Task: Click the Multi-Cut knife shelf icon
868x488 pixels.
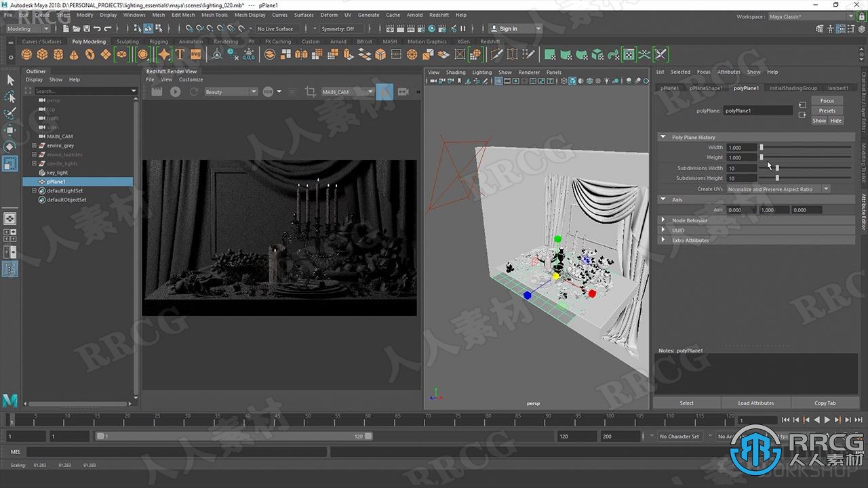Action: click(496, 55)
